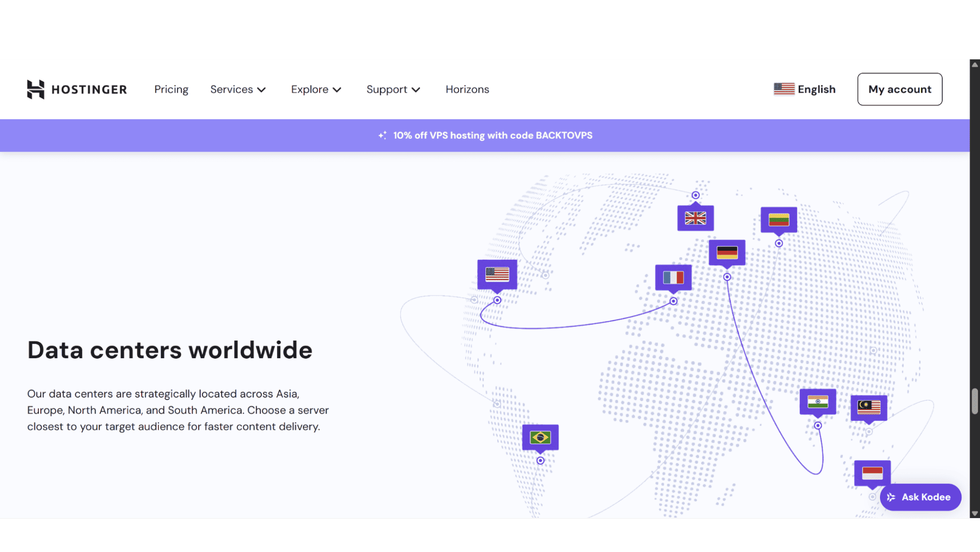The width and height of the screenshot is (980, 552).
Task: Click the US flag language icon
Action: tap(784, 89)
